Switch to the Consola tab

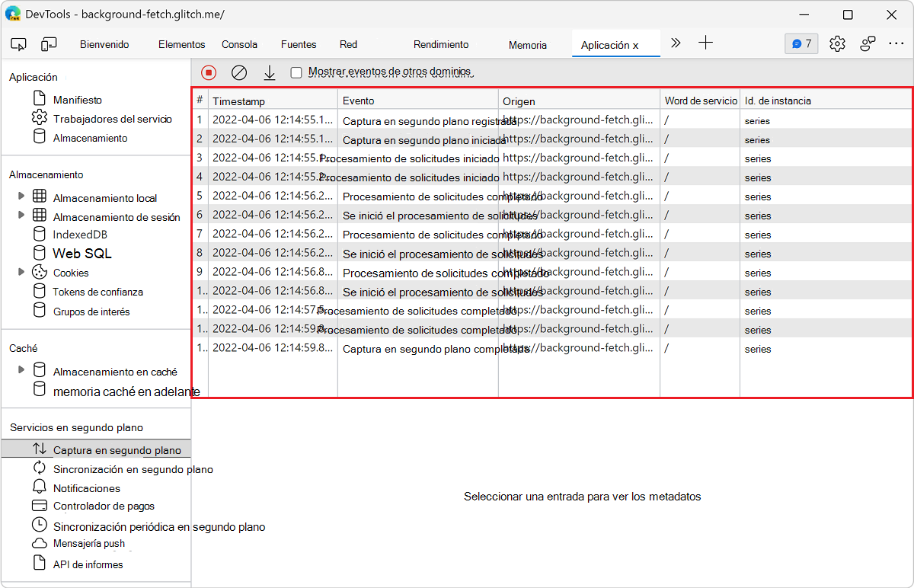238,44
